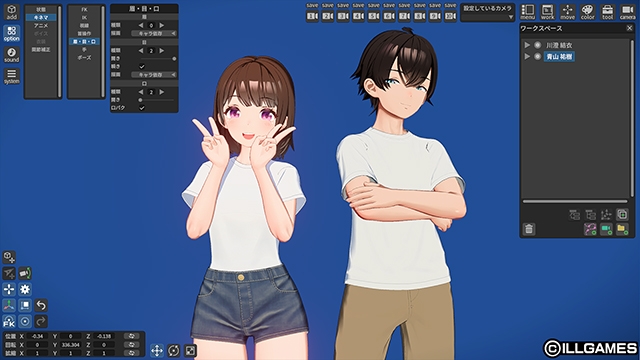Select キネマ in the first list

coord(41,18)
